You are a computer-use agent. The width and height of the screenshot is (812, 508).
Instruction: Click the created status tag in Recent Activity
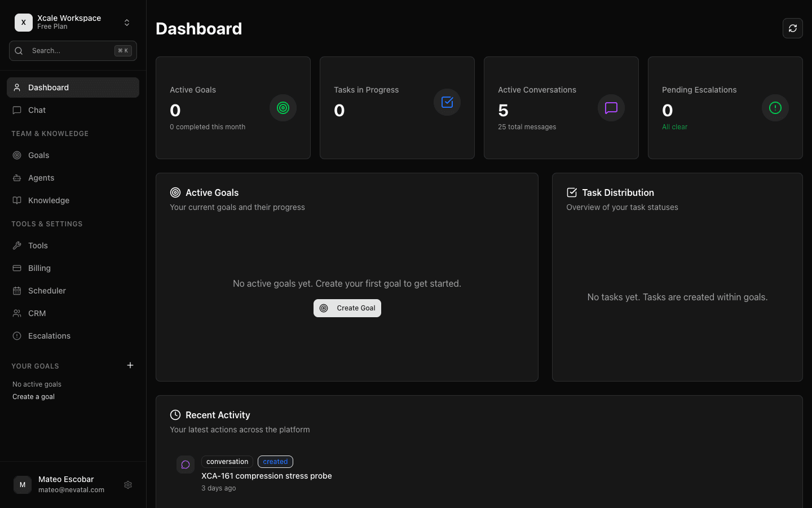click(x=275, y=461)
